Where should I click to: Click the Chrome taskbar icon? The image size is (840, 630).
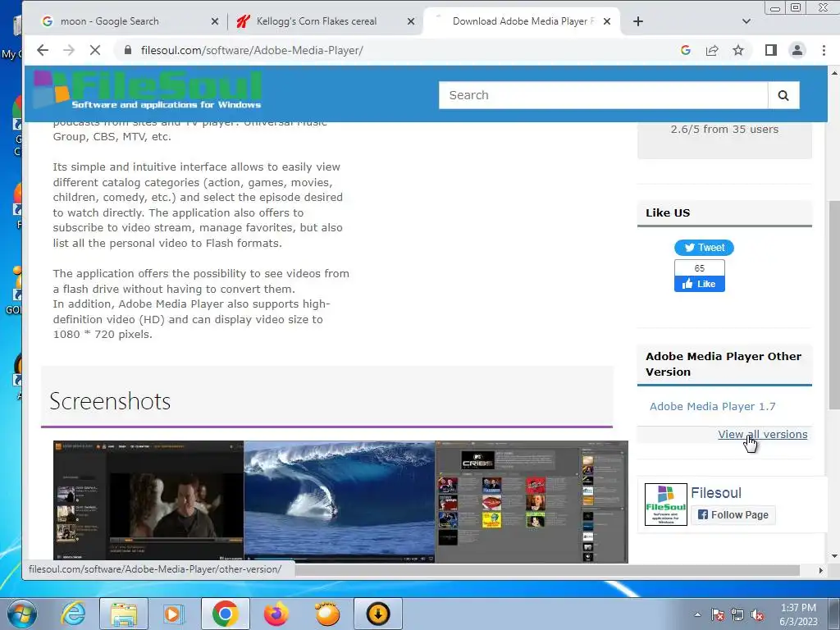pos(225,614)
